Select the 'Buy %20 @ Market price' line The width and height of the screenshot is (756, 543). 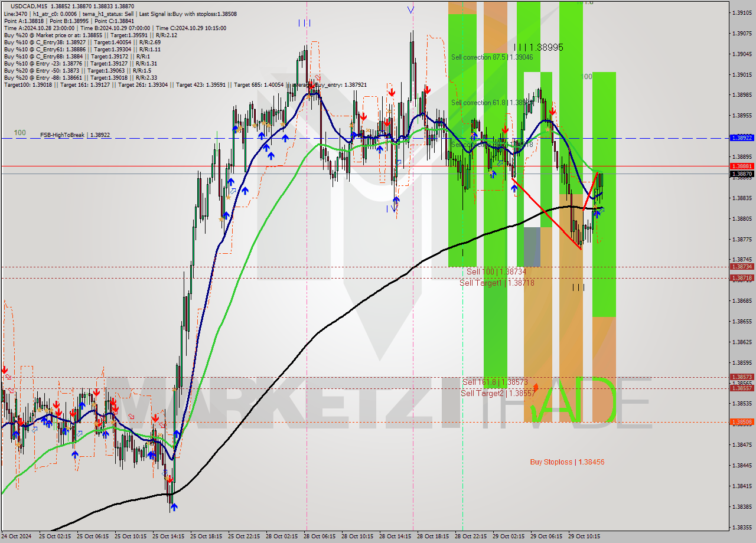pyautogui.click(x=90, y=35)
